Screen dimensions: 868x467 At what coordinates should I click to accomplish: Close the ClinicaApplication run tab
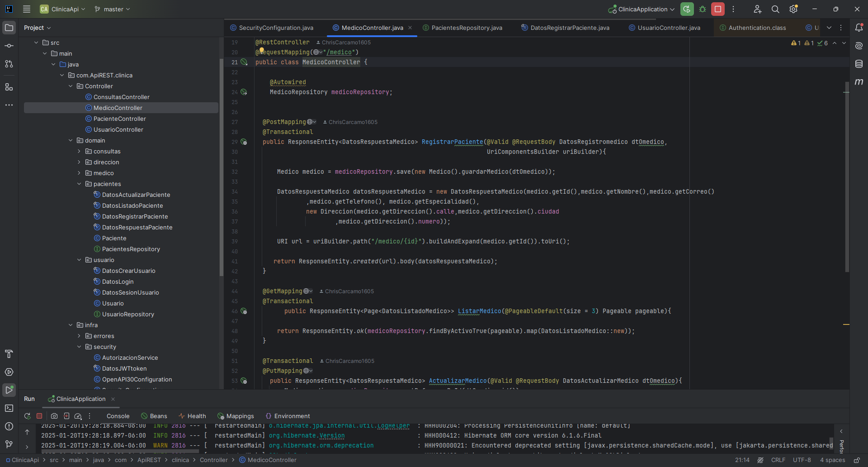(x=113, y=399)
